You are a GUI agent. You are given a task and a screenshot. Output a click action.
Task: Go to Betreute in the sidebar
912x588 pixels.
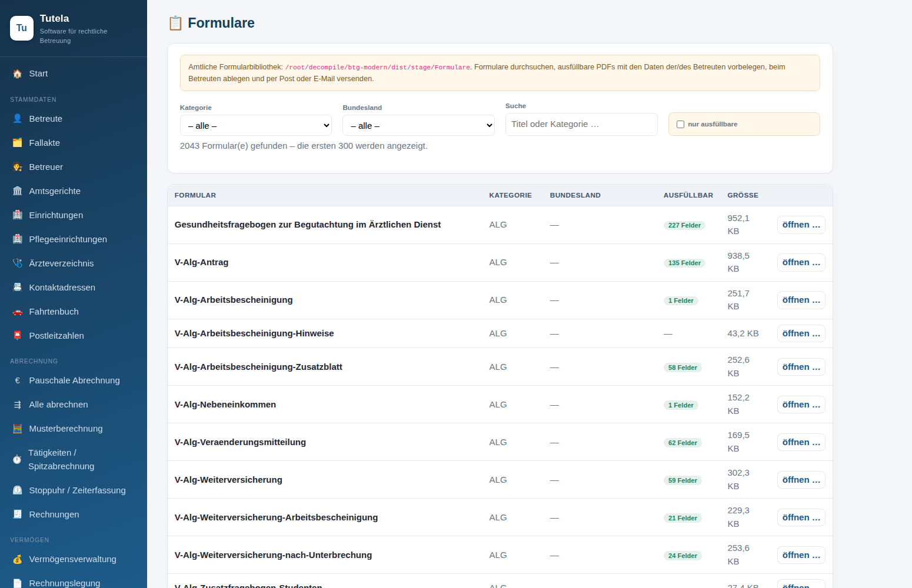click(x=74, y=119)
